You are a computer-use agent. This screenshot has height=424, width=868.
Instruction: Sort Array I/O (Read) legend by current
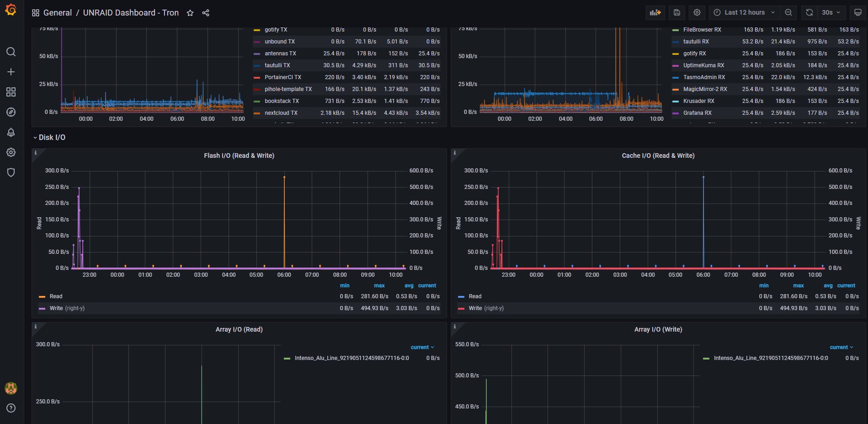click(x=422, y=347)
